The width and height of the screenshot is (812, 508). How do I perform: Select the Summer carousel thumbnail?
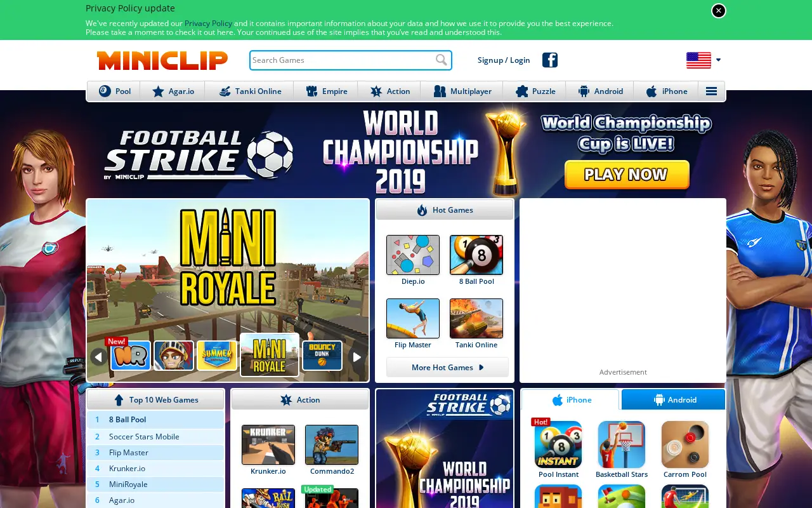pos(217,356)
